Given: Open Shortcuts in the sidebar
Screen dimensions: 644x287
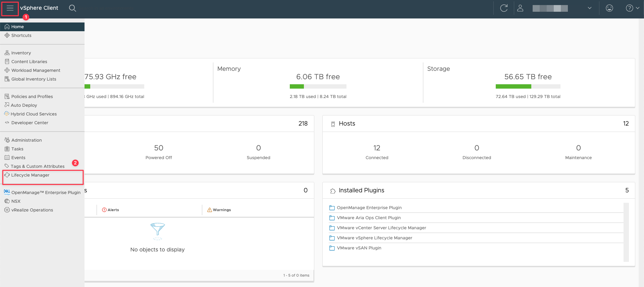Looking at the screenshot, I should tap(42, 36).
